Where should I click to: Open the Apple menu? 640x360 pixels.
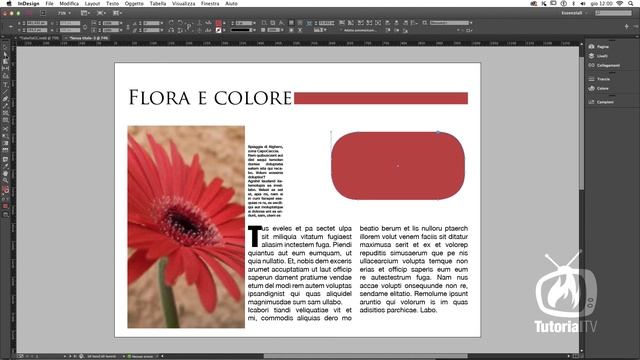[x=9, y=3]
